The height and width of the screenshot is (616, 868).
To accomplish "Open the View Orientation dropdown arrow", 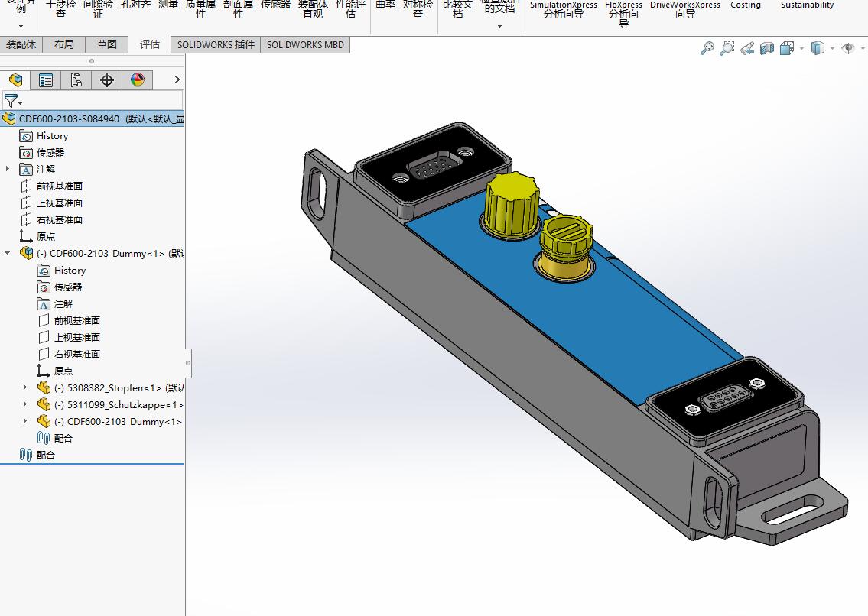I will point(801,49).
